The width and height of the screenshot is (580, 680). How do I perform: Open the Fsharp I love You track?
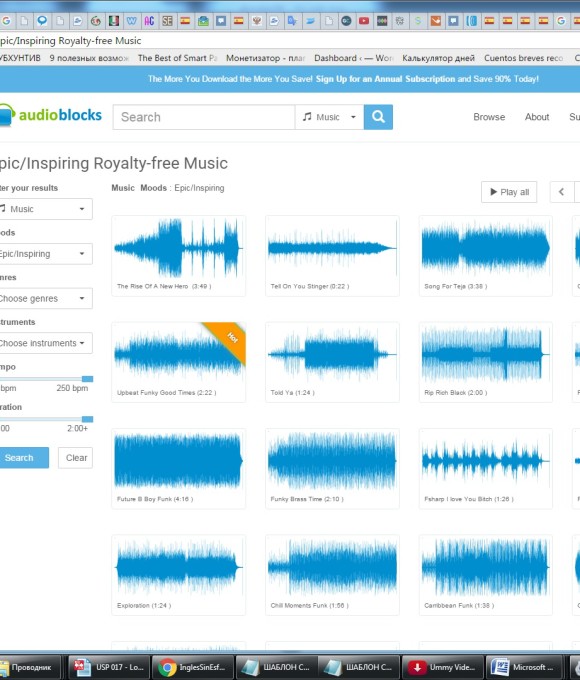pyautogui.click(x=485, y=468)
